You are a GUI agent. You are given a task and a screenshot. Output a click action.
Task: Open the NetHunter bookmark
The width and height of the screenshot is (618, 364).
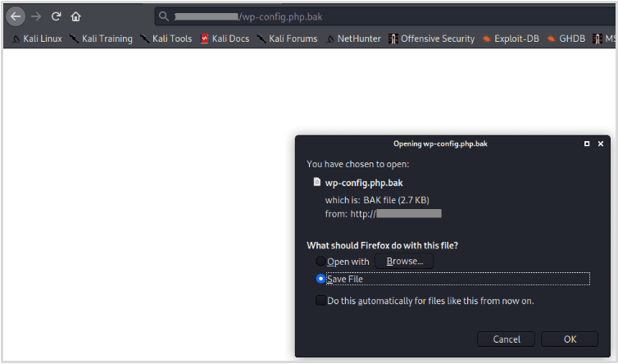click(353, 39)
